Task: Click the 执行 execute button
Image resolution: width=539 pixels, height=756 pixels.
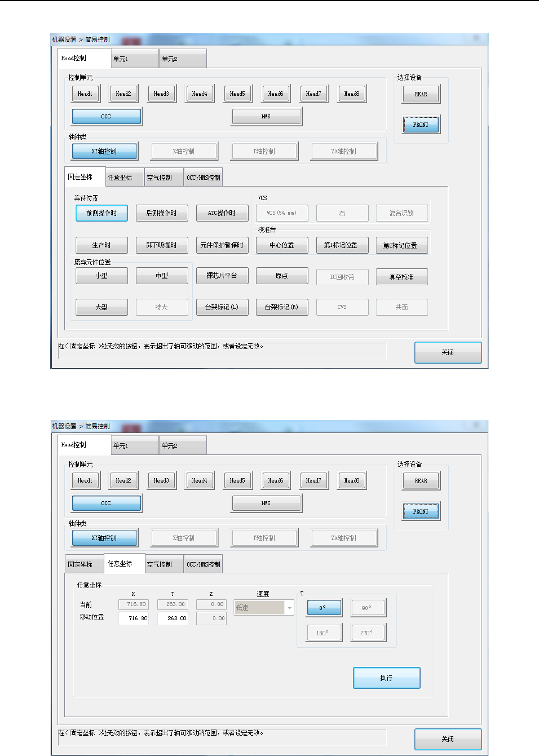Action: [387, 678]
